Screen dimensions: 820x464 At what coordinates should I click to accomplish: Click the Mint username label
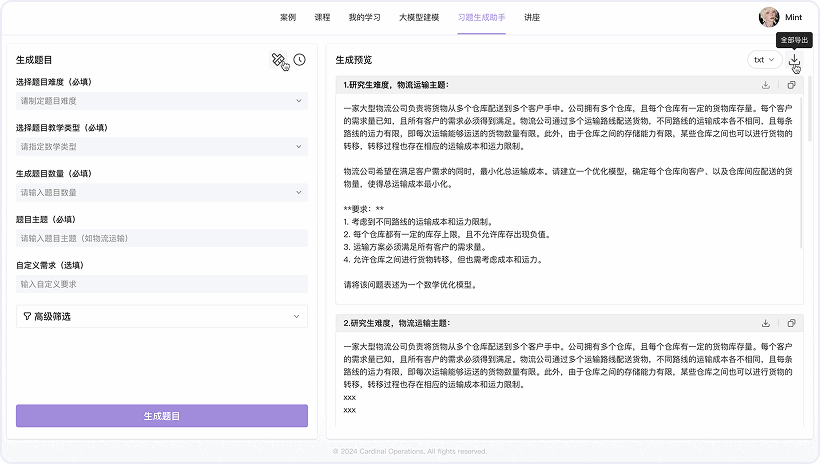[793, 17]
